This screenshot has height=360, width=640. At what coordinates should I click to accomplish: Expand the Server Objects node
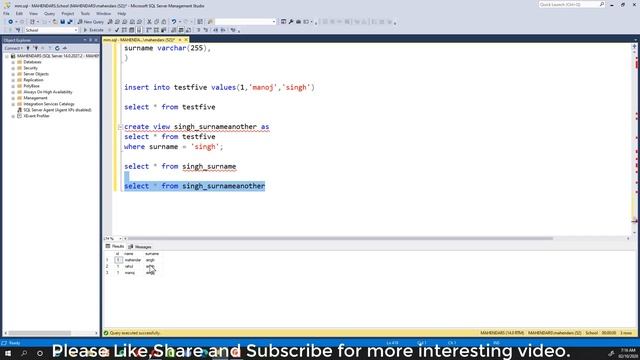tap(13, 74)
